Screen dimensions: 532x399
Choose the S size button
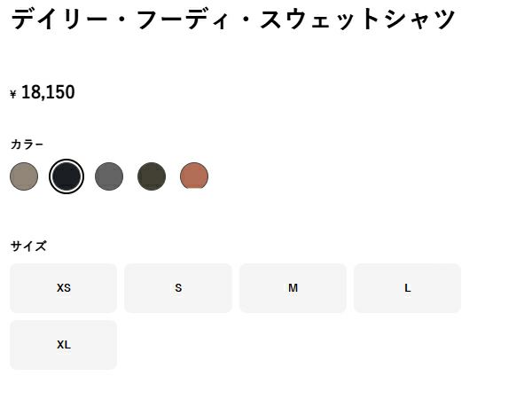click(178, 288)
